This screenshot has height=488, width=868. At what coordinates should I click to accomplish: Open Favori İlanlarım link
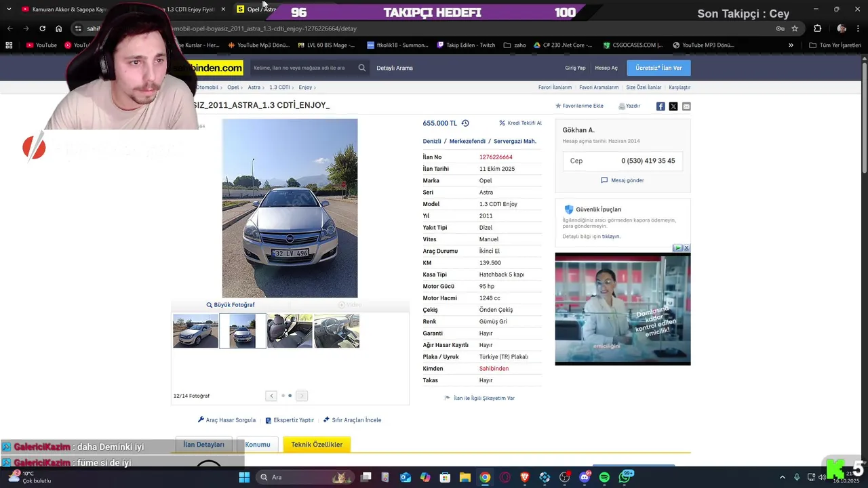point(555,87)
